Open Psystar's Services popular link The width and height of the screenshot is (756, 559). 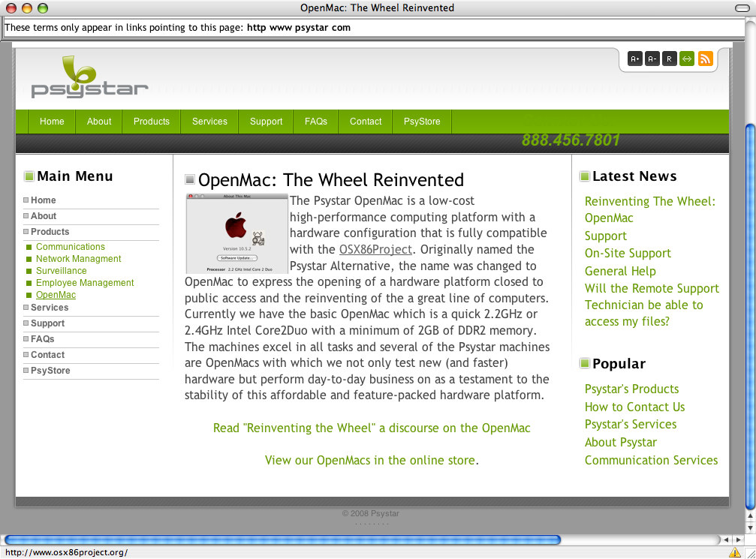pos(631,425)
